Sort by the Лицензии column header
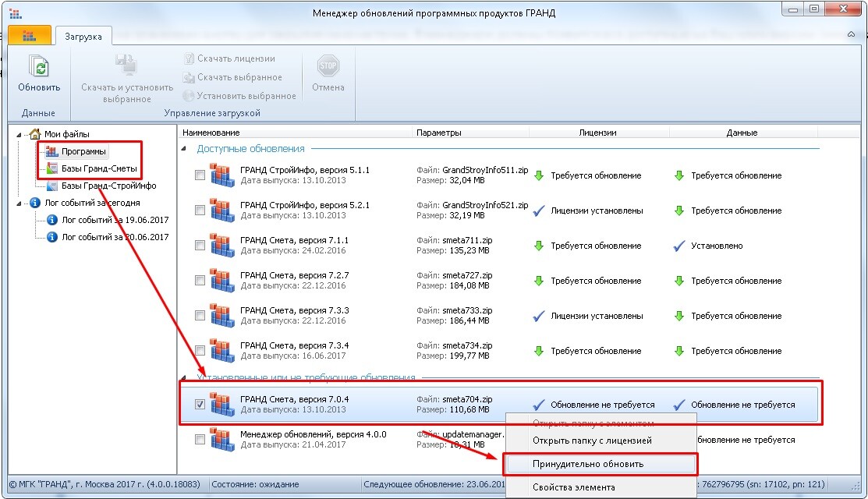Viewport: 868px width, 499px height. pos(599,133)
